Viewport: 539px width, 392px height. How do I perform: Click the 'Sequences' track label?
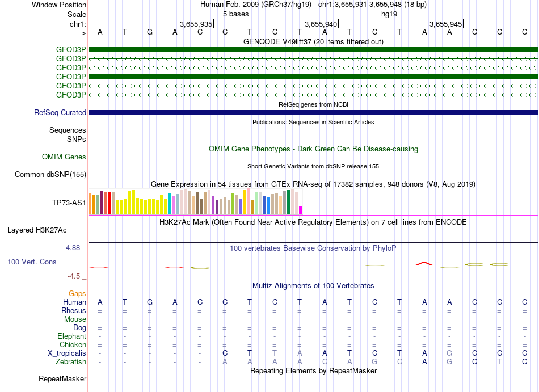[68, 130]
